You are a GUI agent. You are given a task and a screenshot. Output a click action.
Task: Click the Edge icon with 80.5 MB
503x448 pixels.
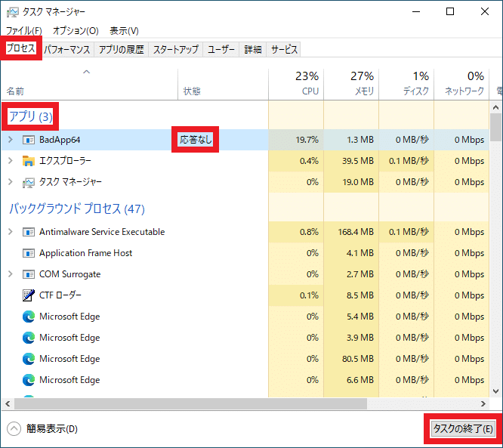[x=29, y=359]
